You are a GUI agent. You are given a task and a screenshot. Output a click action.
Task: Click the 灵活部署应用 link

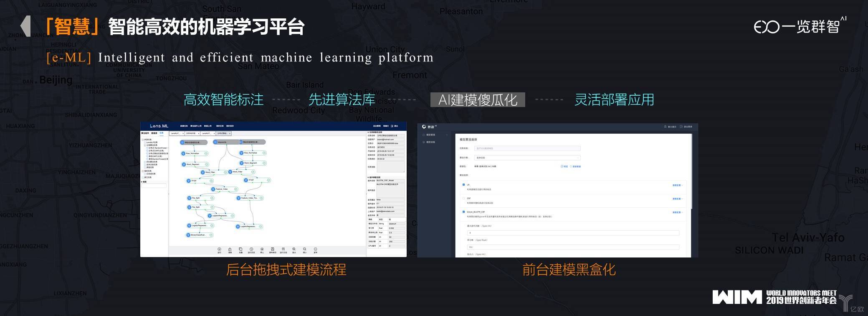(614, 100)
